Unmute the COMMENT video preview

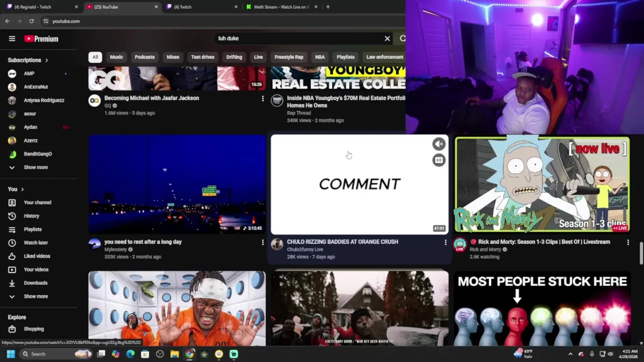point(439,144)
